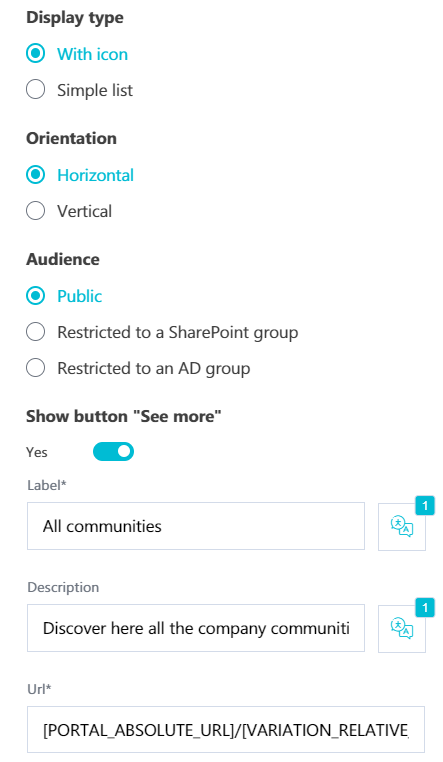Click the Url* field caption
This screenshot has width=443, height=762.
[39, 689]
